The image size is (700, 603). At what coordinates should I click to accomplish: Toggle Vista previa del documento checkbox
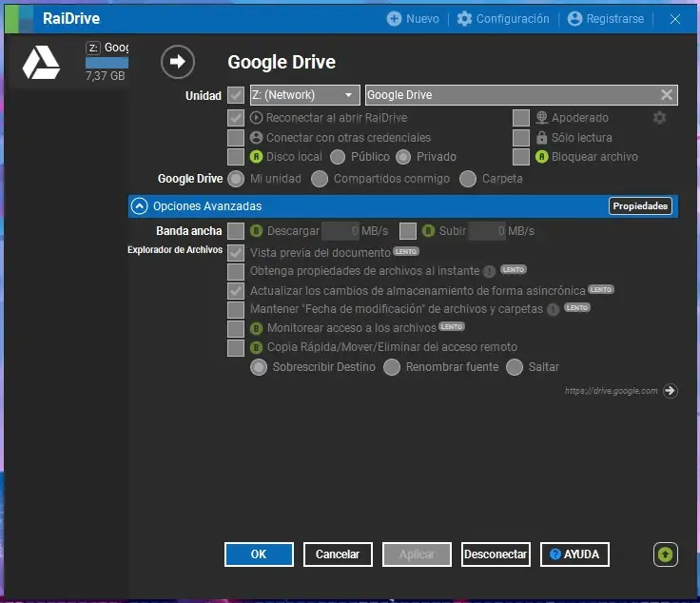click(236, 253)
